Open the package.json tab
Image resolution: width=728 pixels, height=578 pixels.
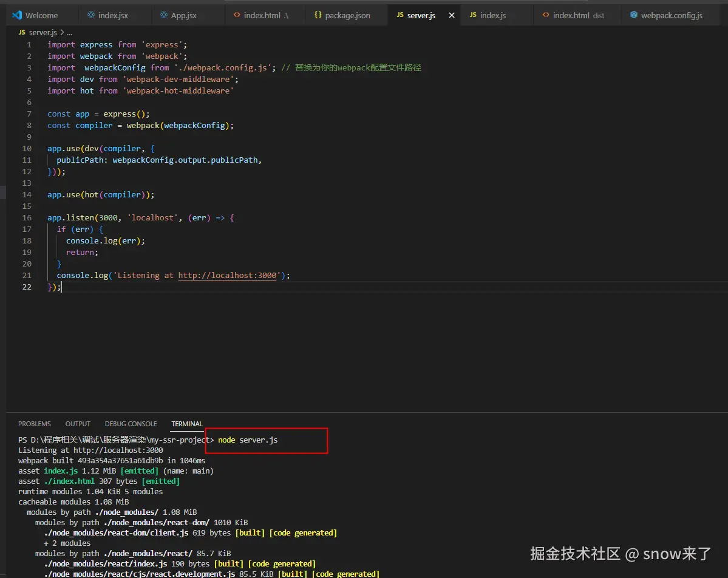coord(347,15)
